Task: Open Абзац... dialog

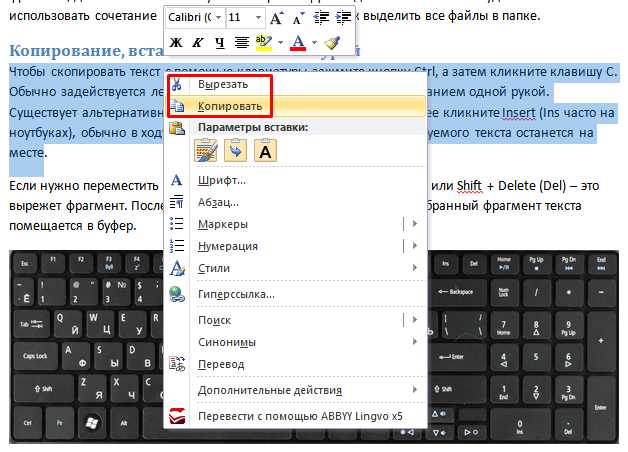Action: 296,203
